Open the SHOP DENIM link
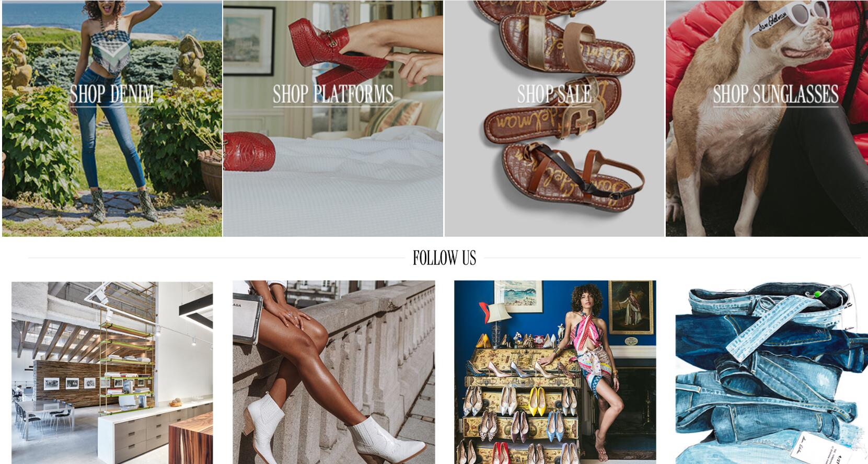Image resolution: width=868 pixels, height=464 pixels. (112, 95)
